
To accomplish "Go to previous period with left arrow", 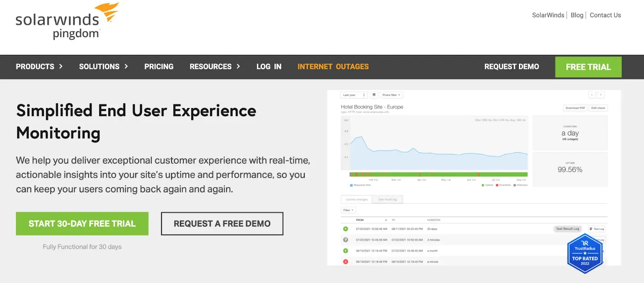I will pyautogui.click(x=592, y=95).
